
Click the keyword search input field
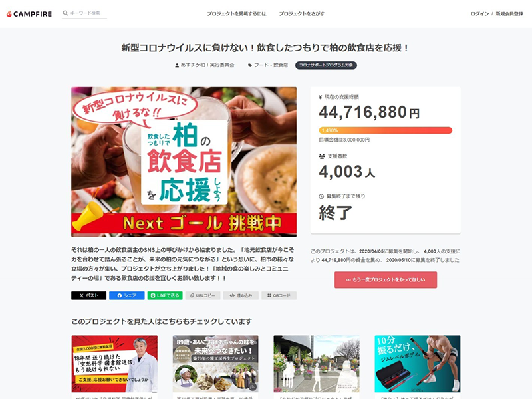(88, 13)
